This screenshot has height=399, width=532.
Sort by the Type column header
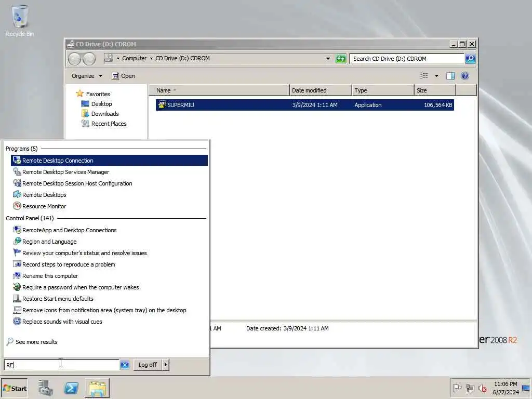383,90
